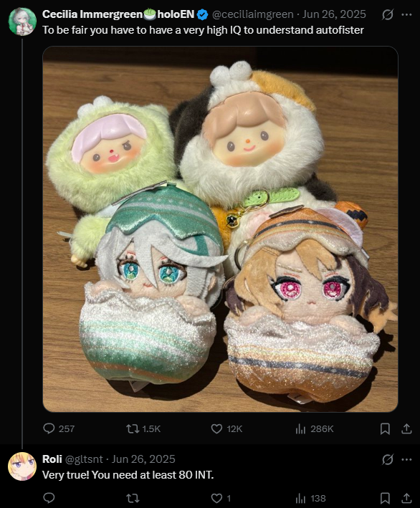Retweet Roli's reply
Image resolution: width=420 pixels, height=508 pixels.
click(132, 498)
